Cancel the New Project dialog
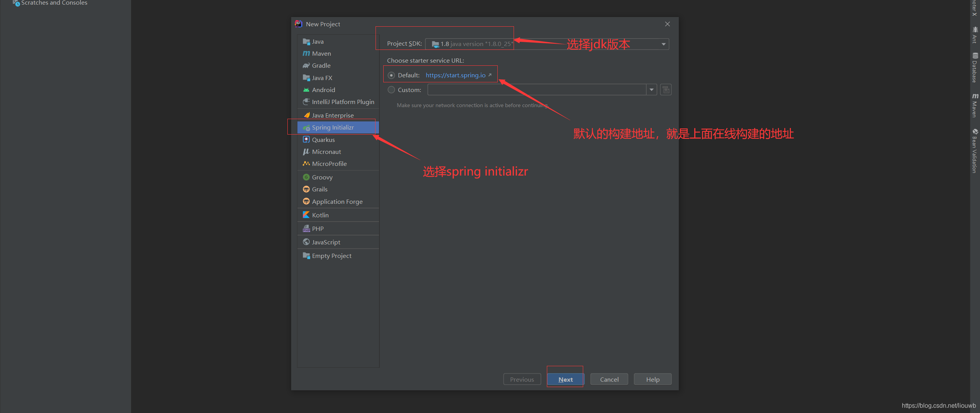 [609, 379]
